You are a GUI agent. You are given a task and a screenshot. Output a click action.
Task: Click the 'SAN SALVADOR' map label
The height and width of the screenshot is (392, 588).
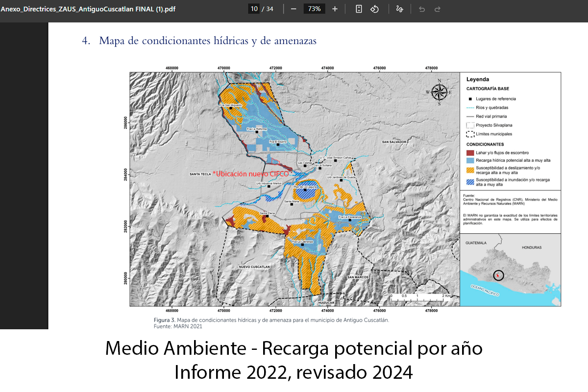pos(394,142)
